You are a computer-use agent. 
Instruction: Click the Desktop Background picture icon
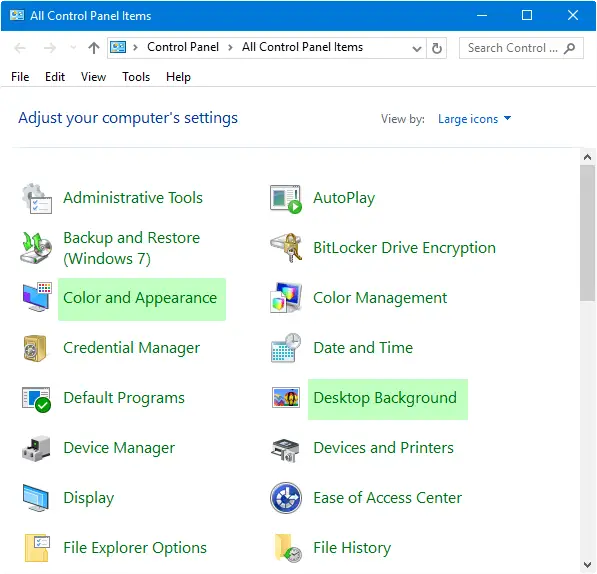point(286,398)
